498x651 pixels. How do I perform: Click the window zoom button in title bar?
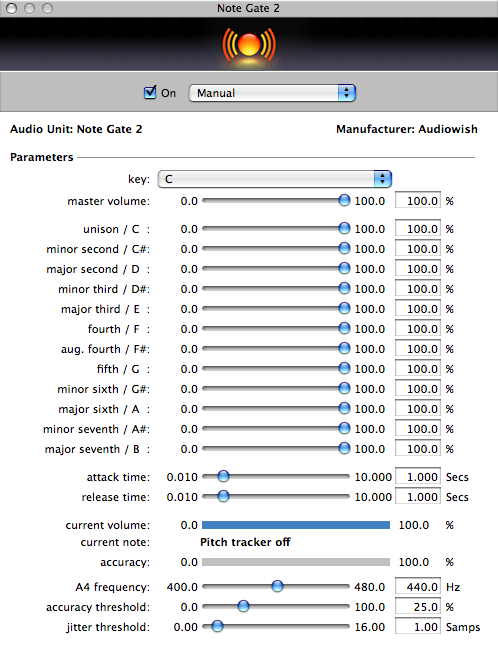(48, 8)
